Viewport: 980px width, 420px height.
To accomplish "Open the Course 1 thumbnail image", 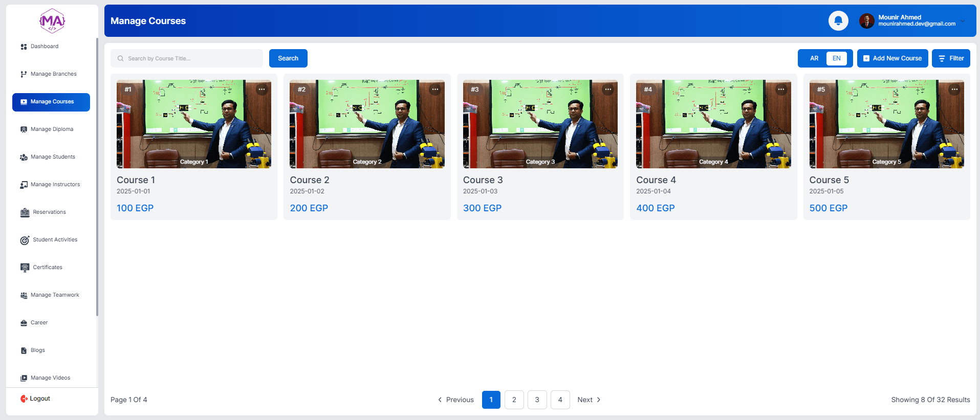I will (194, 124).
